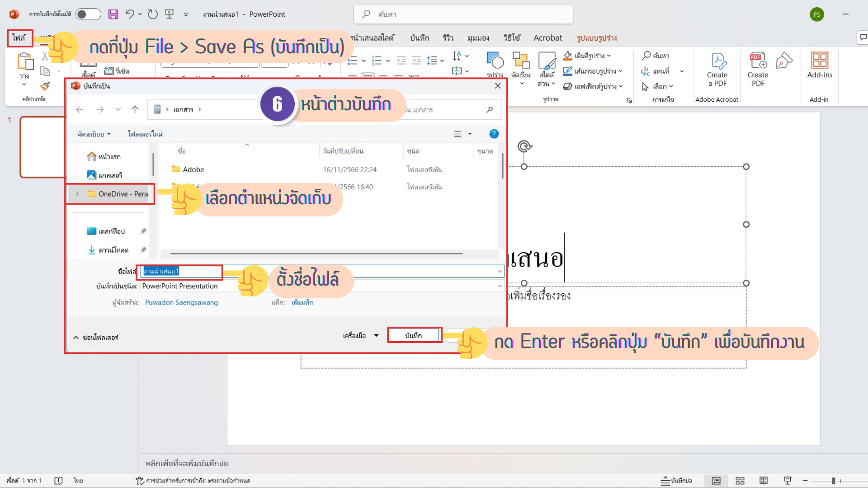Open the Undo history dropdown arrow
The width and height of the screenshot is (868, 488).
(140, 14)
